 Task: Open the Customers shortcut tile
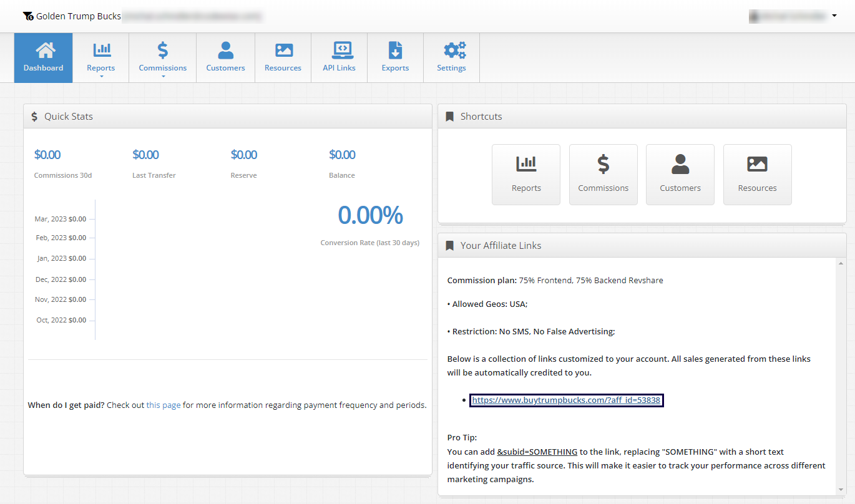(680, 175)
